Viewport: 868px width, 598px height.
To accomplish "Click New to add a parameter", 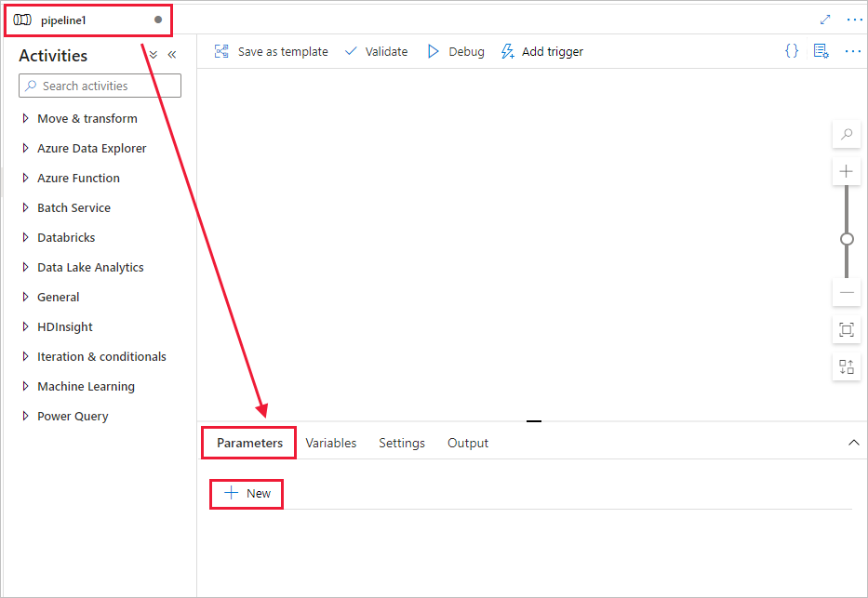I will pos(246,493).
